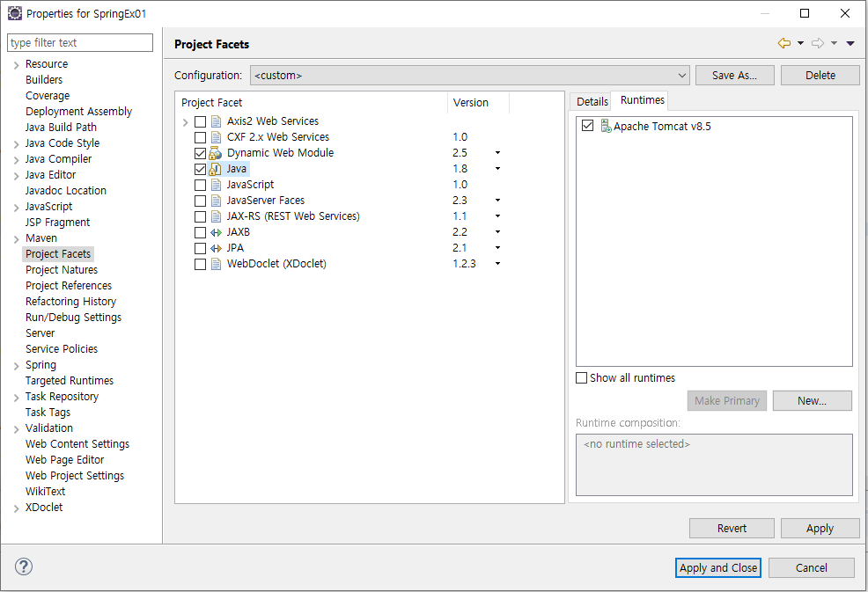Switch to the Details tab

[592, 102]
